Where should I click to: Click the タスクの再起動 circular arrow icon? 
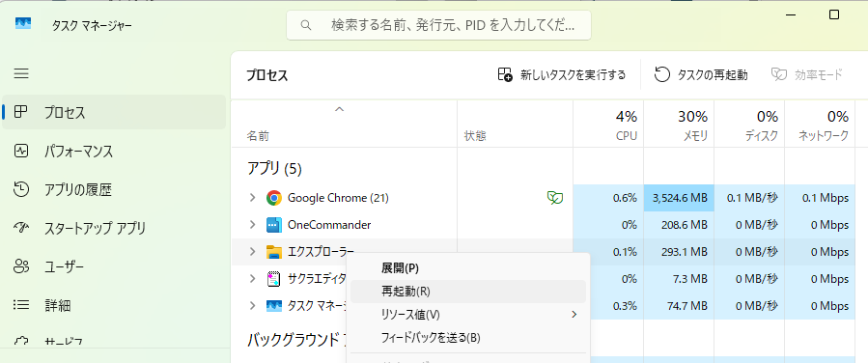pyautogui.click(x=662, y=74)
